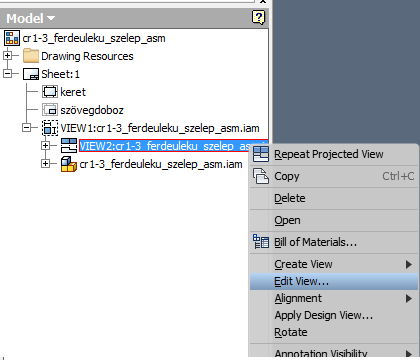Expand the cr1-3_ferdeuleku_szelep_asm.iam assembly node
This screenshot has height=360, width=420.
click(45, 164)
